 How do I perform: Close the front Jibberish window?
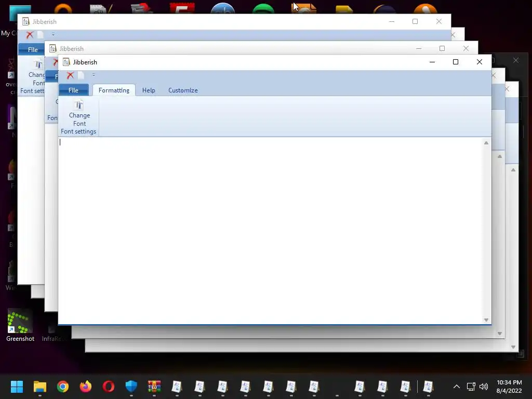(x=480, y=62)
